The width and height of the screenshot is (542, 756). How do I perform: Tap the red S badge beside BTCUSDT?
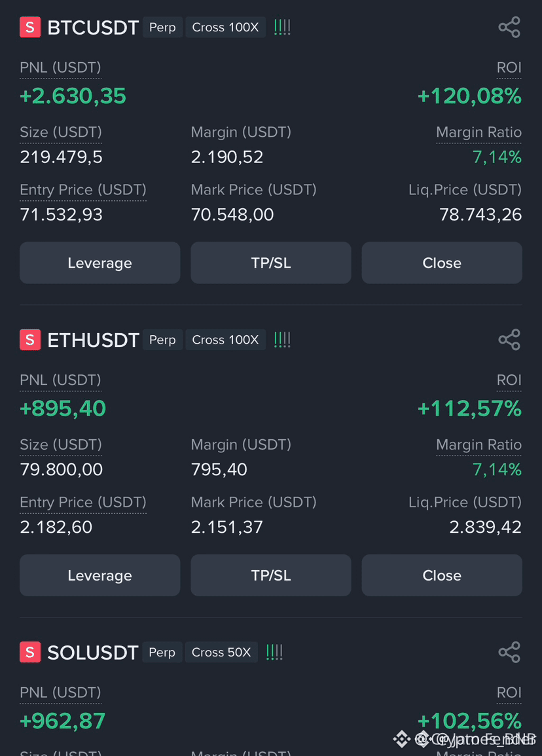(x=30, y=27)
